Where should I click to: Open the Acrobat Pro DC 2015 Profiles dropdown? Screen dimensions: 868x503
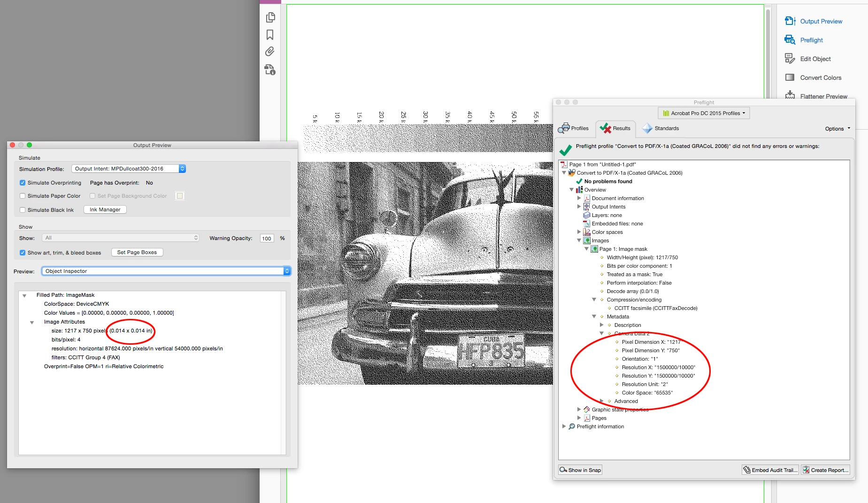click(x=704, y=113)
